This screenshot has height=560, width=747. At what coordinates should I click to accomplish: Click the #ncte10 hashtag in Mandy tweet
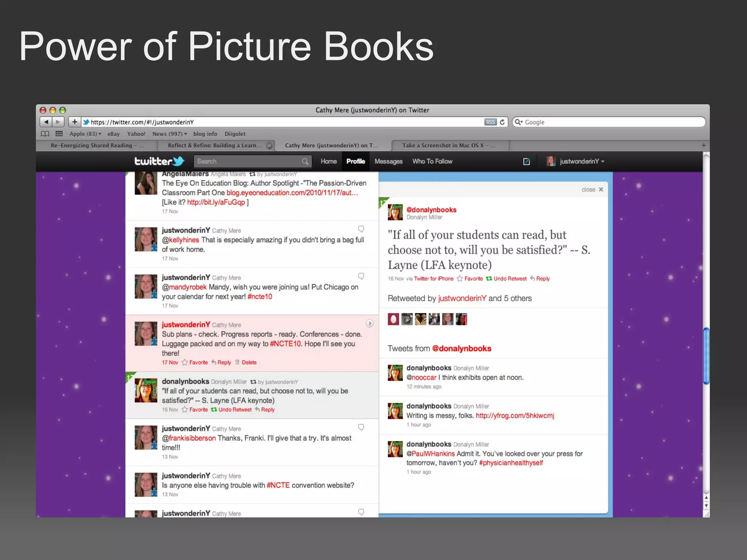tap(260, 296)
